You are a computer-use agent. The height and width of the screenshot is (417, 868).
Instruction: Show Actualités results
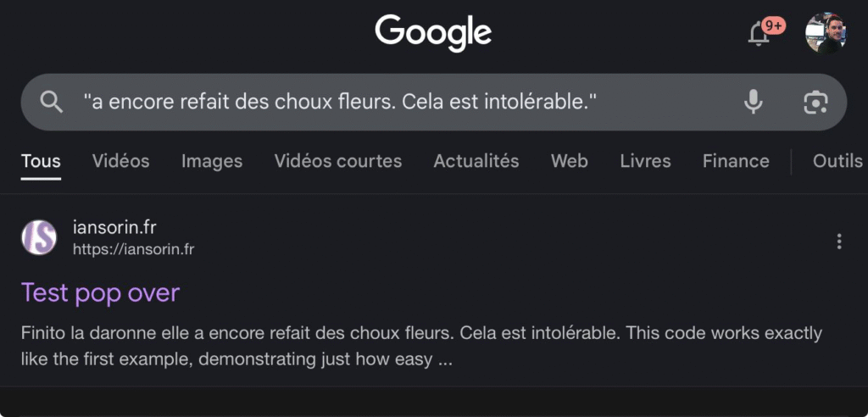pos(476,161)
